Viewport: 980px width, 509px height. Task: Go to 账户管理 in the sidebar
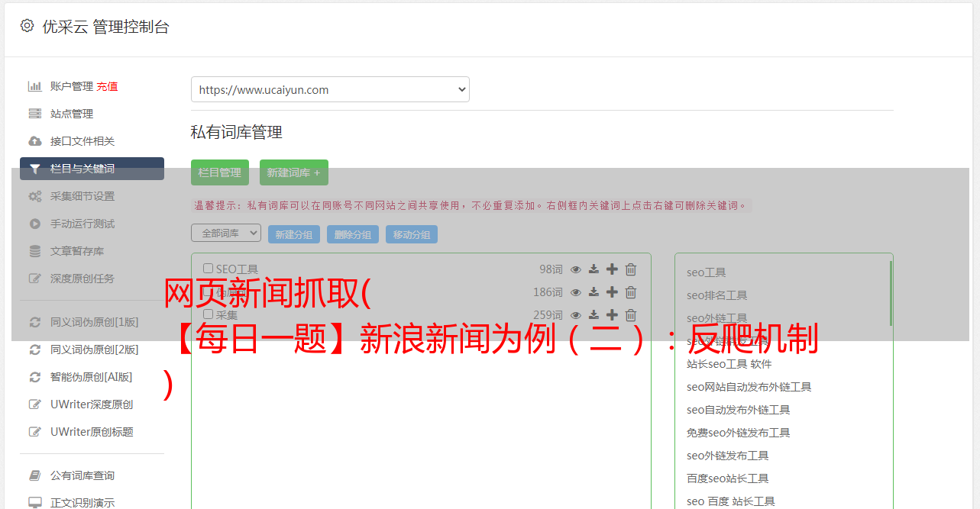72,86
